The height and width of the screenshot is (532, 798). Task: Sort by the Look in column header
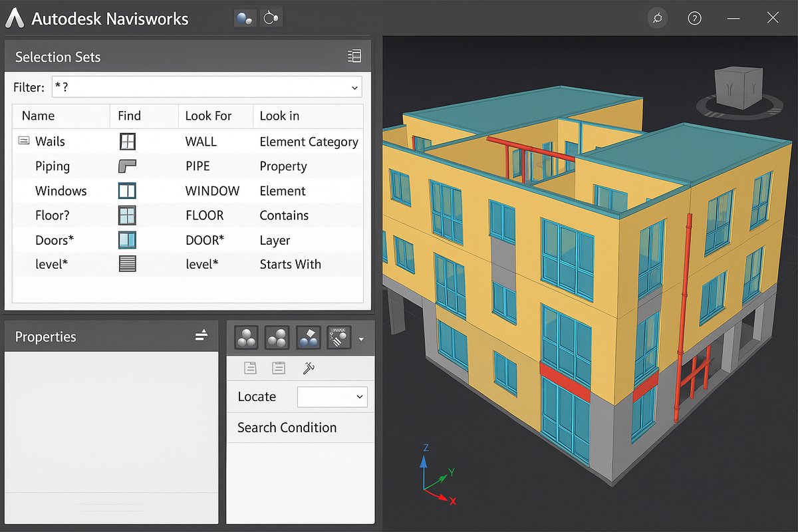(x=279, y=116)
